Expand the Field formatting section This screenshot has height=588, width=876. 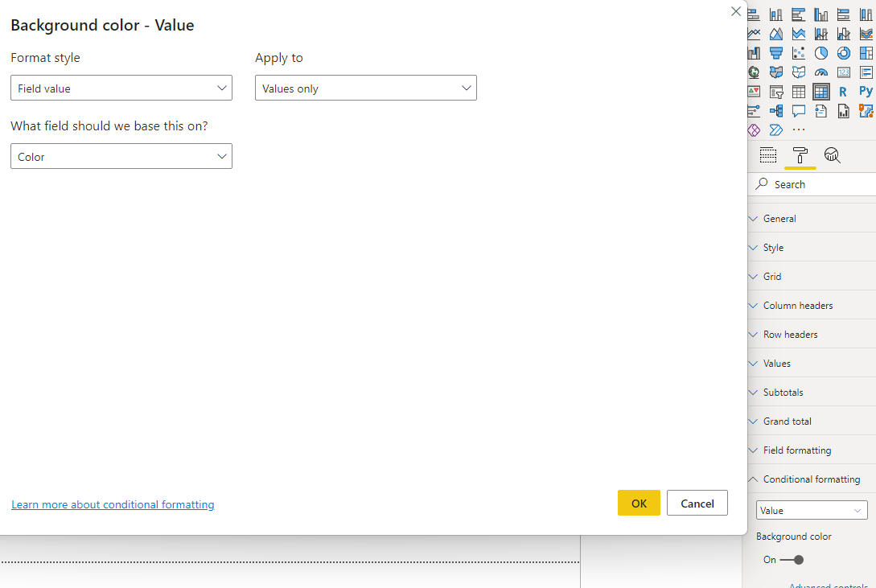click(812, 450)
